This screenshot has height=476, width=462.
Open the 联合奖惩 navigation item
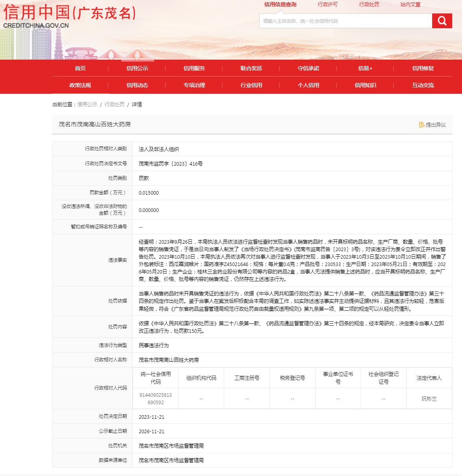251,68
